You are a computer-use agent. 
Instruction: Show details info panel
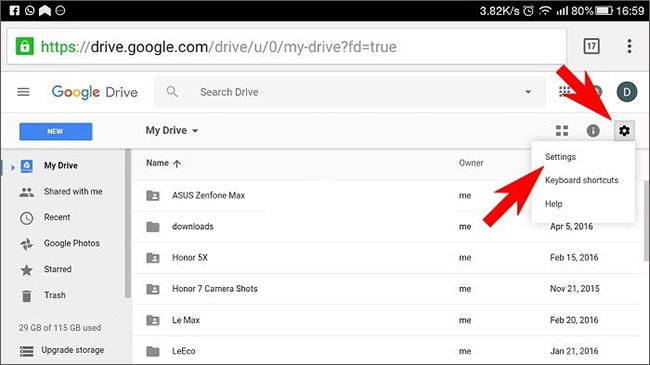point(593,131)
